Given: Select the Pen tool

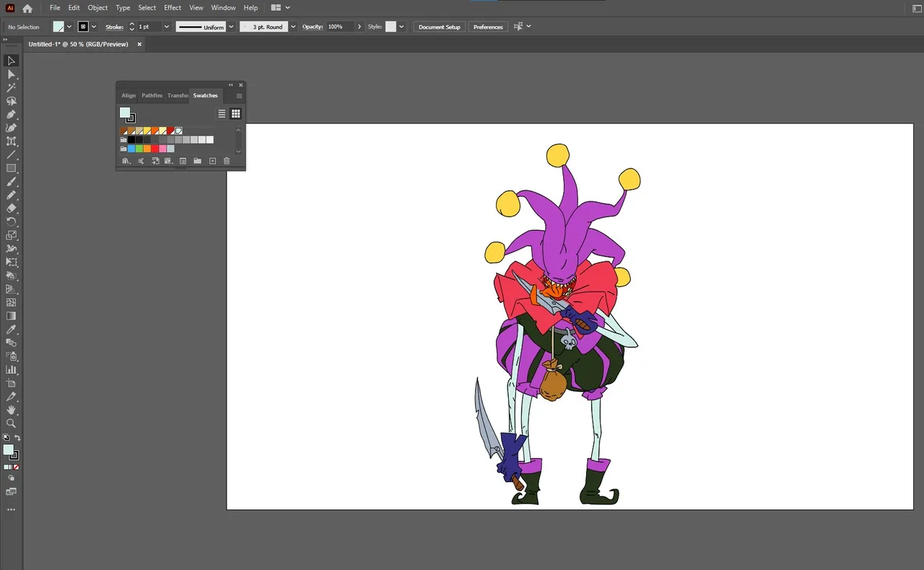Looking at the screenshot, I should 11,115.
